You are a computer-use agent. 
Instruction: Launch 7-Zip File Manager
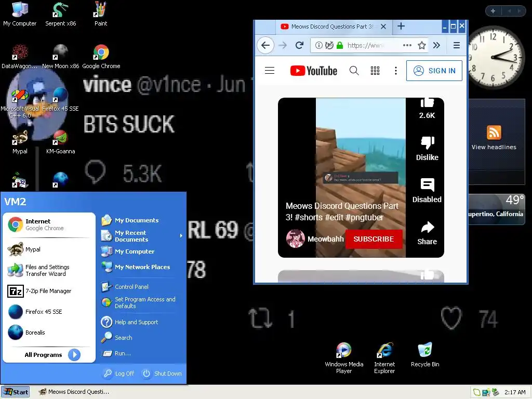point(49,291)
